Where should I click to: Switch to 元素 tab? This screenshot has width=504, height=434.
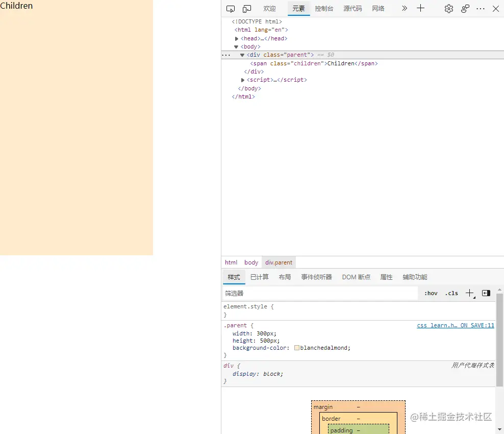[x=298, y=9]
